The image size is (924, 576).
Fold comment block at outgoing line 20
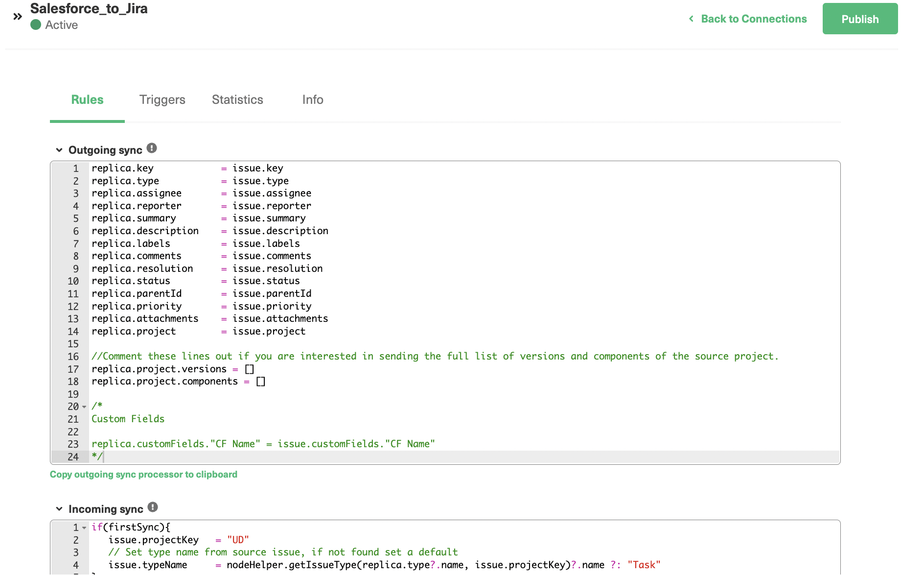pos(84,407)
